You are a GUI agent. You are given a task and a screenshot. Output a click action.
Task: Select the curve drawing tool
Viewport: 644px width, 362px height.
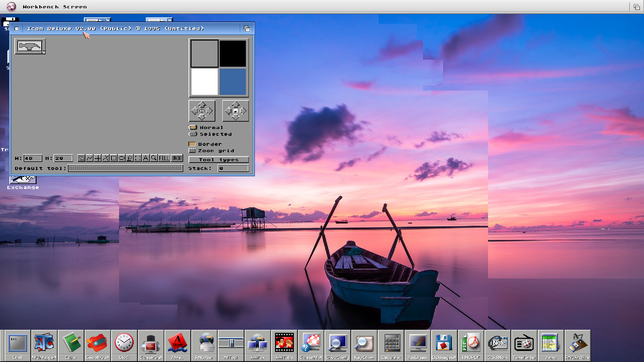(x=90, y=158)
